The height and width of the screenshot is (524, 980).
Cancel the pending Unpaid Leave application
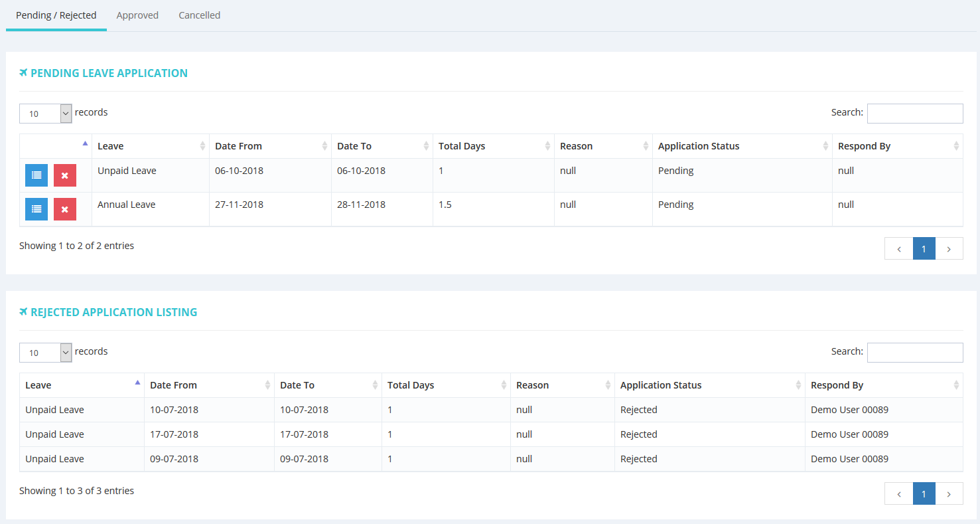(65, 175)
